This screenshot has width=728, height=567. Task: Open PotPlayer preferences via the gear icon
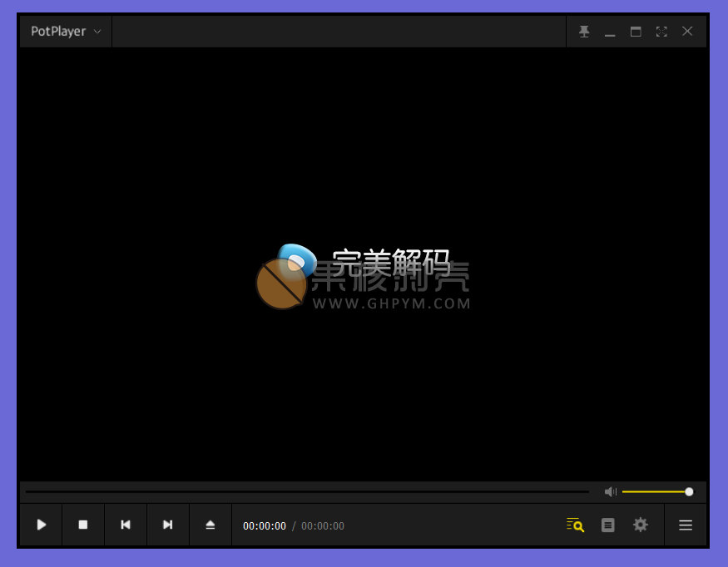click(640, 525)
